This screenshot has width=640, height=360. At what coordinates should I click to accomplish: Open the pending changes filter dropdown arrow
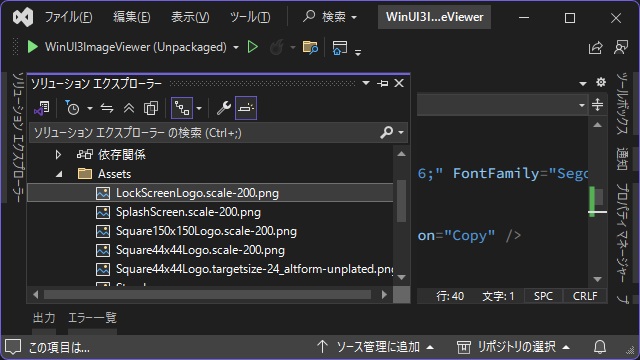click(89, 109)
